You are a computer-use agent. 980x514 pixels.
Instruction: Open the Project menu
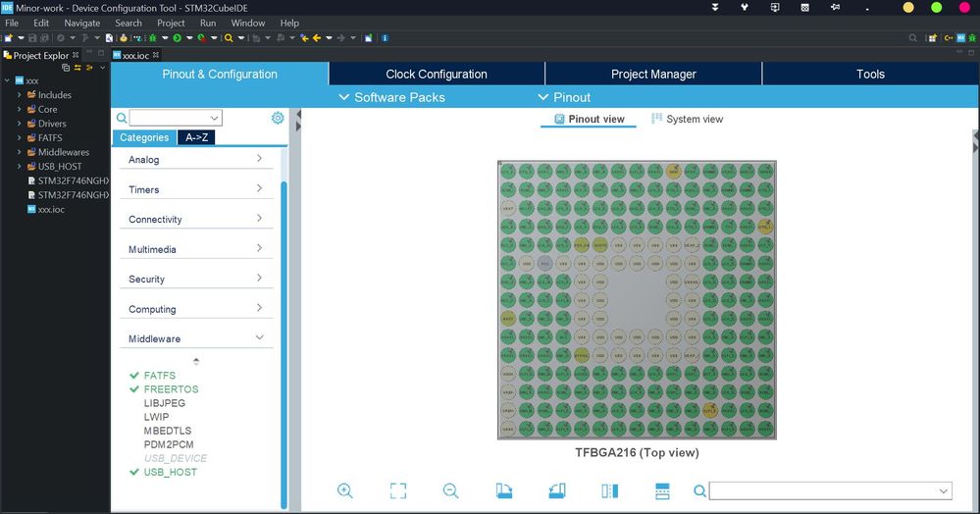pyautogui.click(x=171, y=24)
